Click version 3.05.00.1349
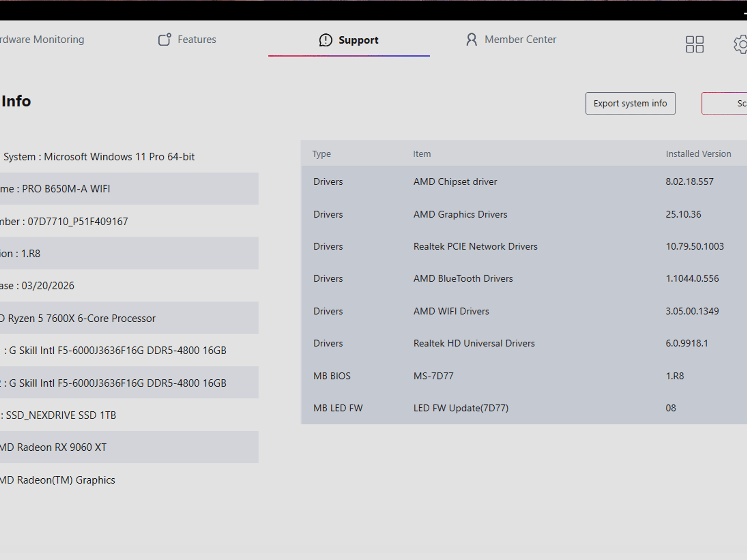 [x=692, y=311]
